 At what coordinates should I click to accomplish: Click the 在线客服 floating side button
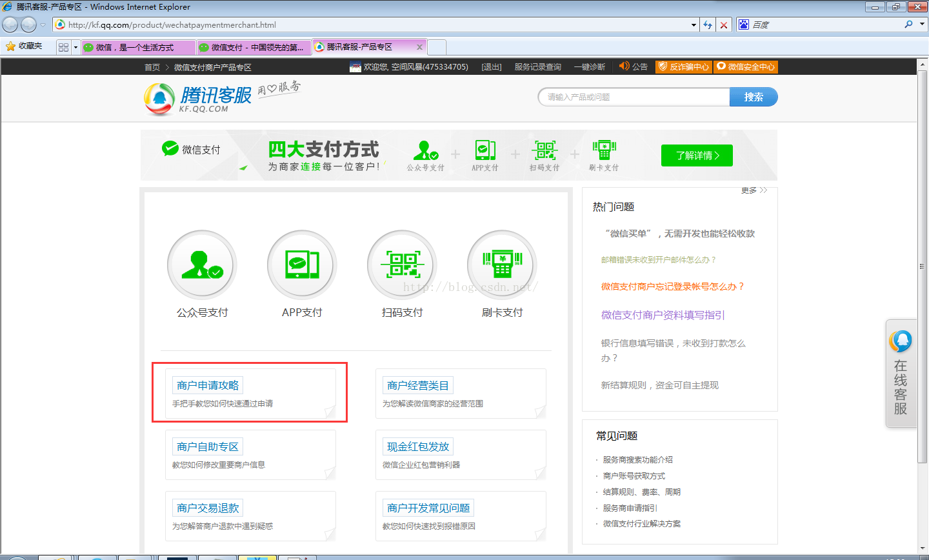click(x=901, y=373)
